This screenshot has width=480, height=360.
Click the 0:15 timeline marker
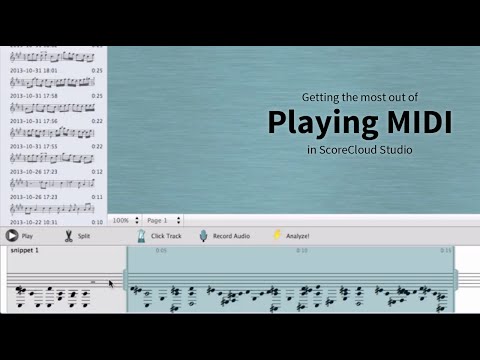coord(446,250)
